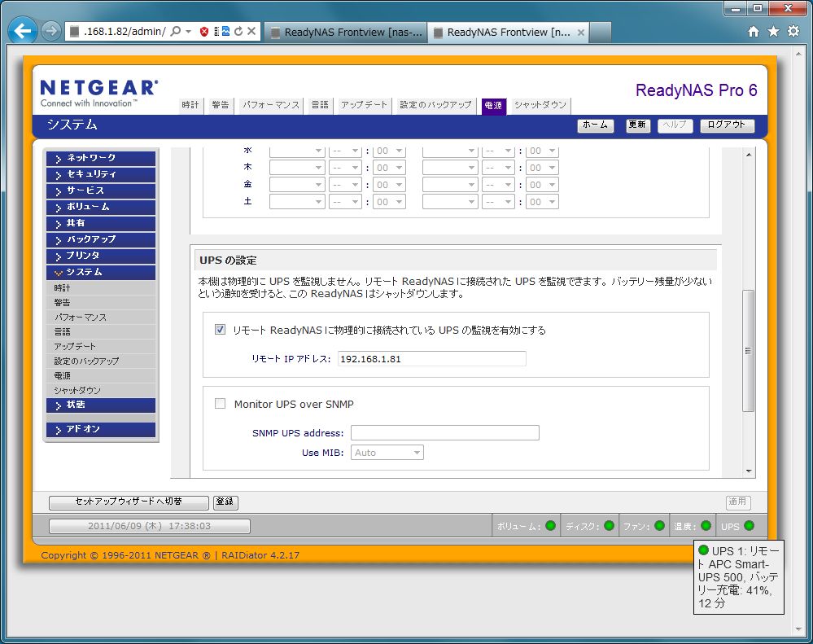Switch to the シャットダウン tab
Viewport: 813px width, 644px height.
tap(540, 105)
